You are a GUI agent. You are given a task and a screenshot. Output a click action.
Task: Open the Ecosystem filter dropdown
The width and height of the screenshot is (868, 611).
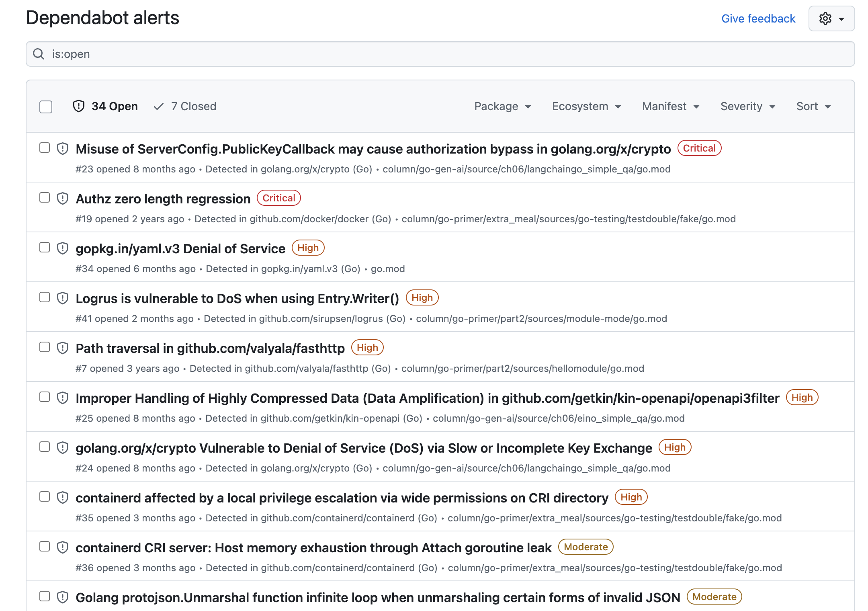(586, 106)
